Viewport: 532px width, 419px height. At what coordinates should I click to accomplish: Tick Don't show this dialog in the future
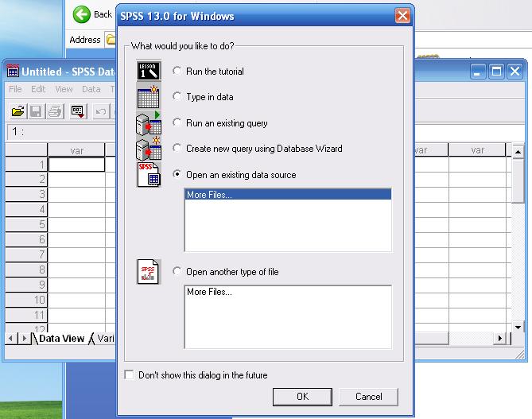click(130, 375)
